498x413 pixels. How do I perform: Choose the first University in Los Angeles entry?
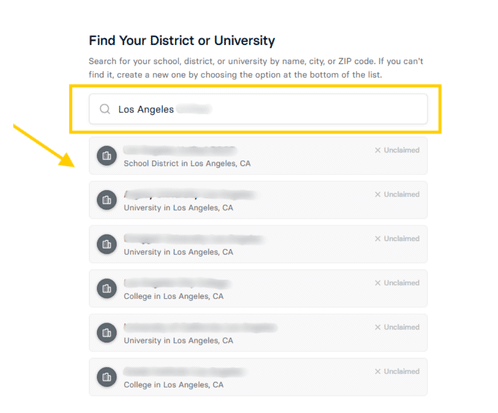[258, 200]
